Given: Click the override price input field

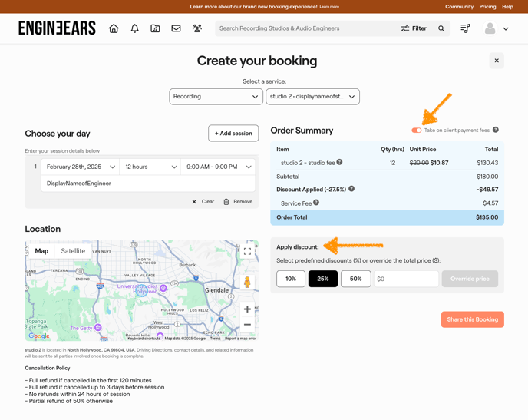Looking at the screenshot, I should point(406,279).
